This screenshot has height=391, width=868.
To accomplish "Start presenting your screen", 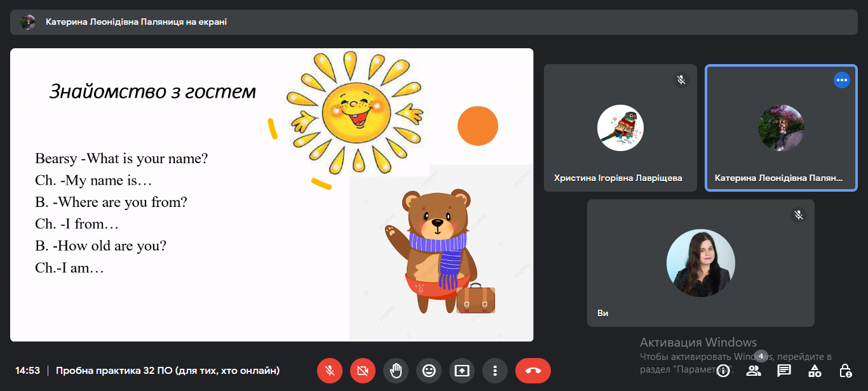I will click(x=462, y=371).
